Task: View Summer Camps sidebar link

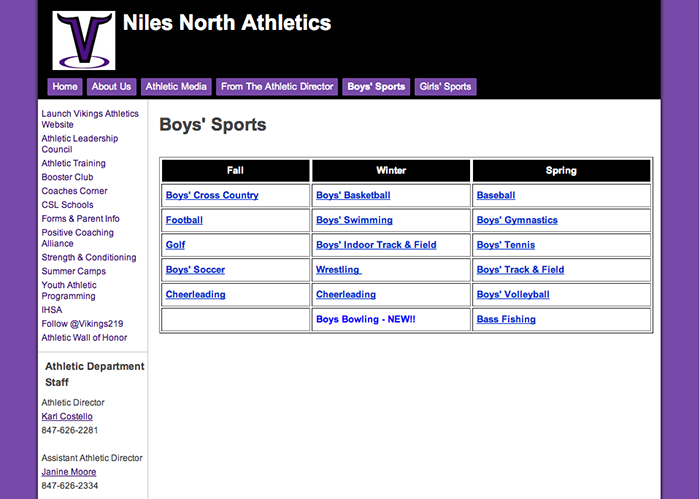Action: pyautogui.click(x=74, y=271)
